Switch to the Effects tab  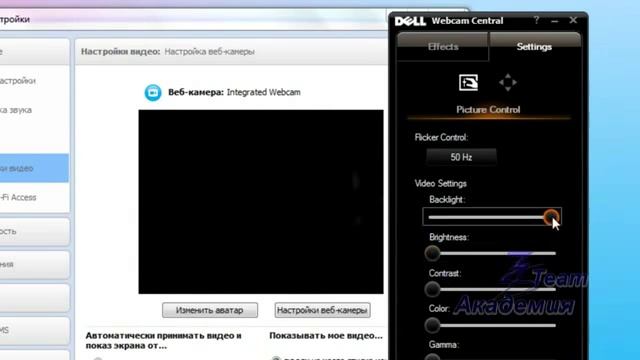point(443,47)
